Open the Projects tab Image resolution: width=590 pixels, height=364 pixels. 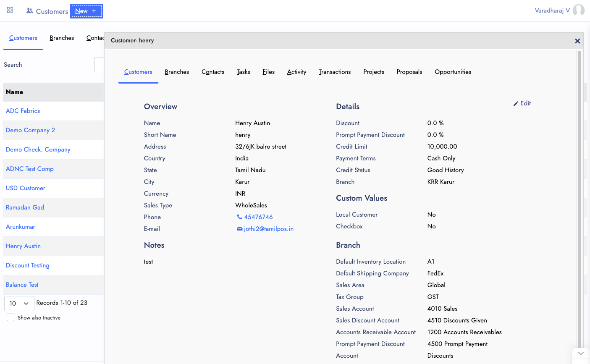pyautogui.click(x=374, y=72)
